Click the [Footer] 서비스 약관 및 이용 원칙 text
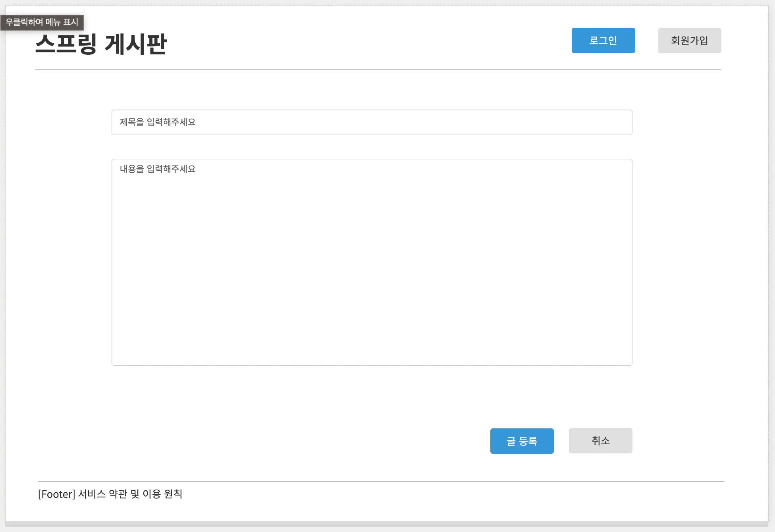Screen dimensions: 775x532 pos(110,494)
